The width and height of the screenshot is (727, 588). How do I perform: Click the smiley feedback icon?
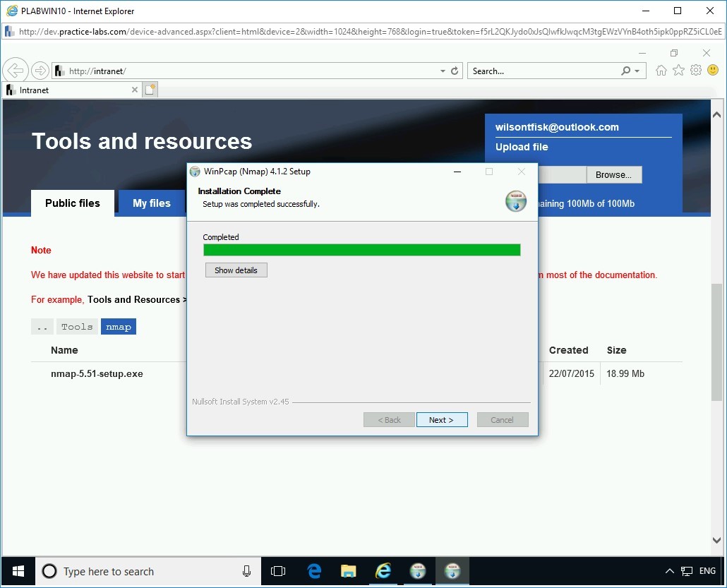click(x=713, y=70)
